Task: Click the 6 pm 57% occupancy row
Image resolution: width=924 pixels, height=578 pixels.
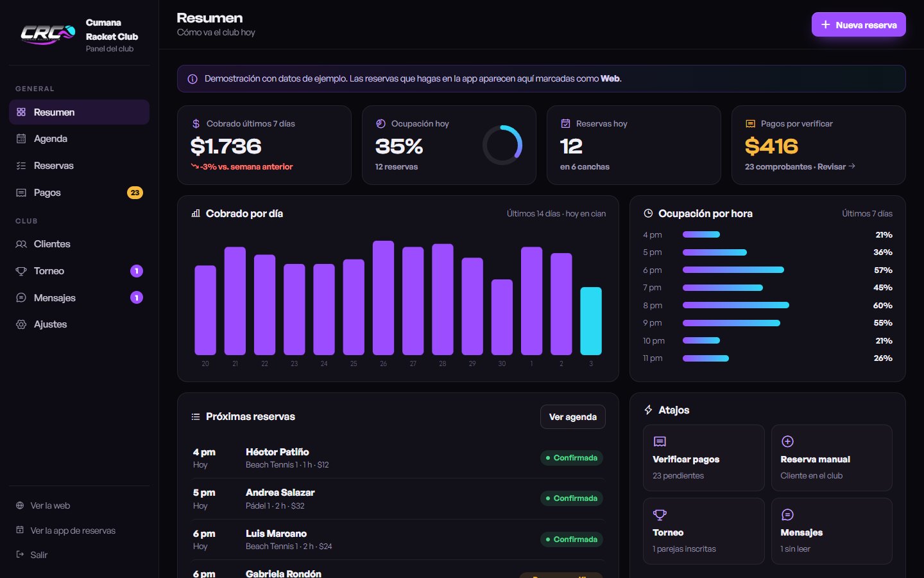Action: point(767,270)
